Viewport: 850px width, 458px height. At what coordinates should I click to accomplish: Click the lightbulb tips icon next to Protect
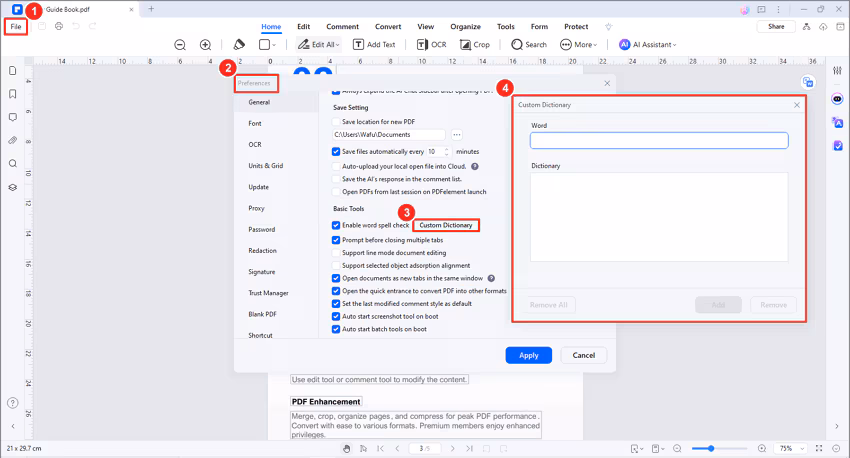point(608,27)
